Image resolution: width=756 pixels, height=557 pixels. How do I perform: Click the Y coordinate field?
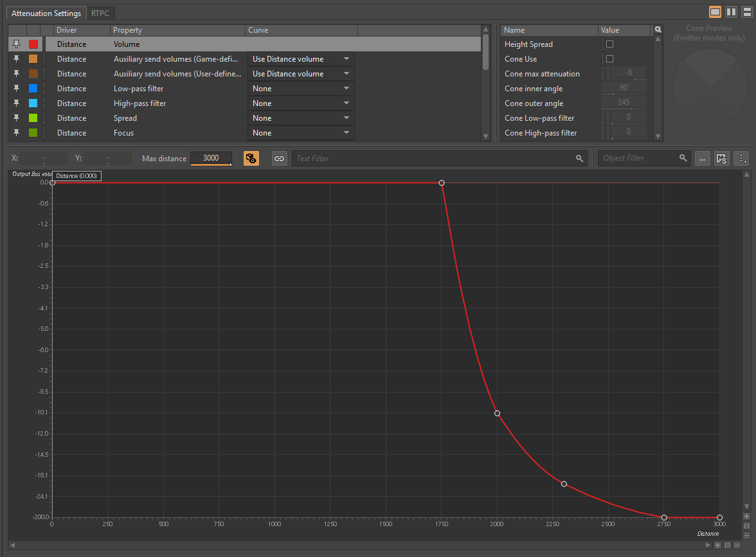pyautogui.click(x=107, y=158)
